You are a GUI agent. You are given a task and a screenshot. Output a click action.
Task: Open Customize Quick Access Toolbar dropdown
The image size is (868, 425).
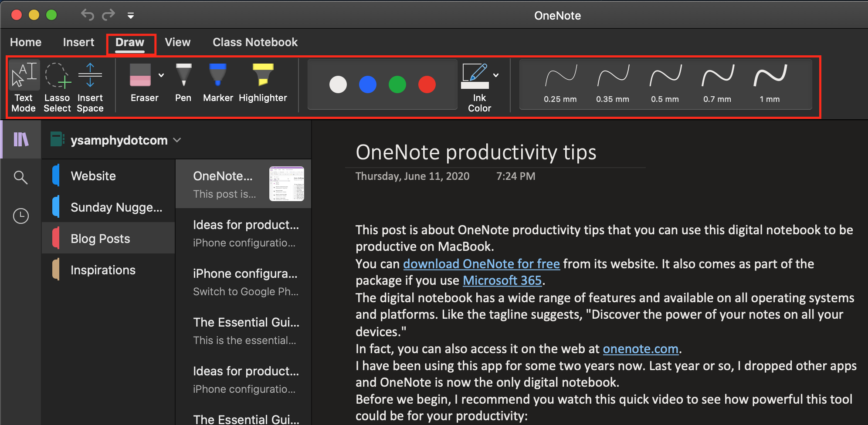tap(131, 16)
